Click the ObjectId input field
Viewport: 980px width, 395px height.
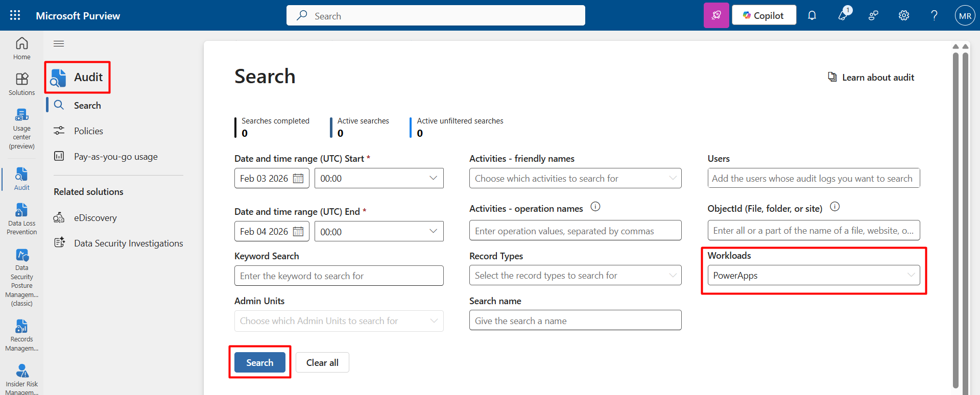[814, 230]
